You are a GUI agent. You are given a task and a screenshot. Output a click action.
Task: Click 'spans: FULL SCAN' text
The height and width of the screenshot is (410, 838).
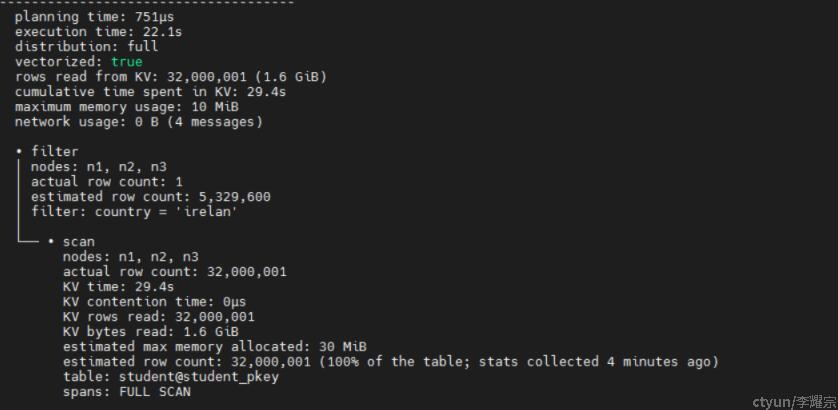tap(127, 391)
